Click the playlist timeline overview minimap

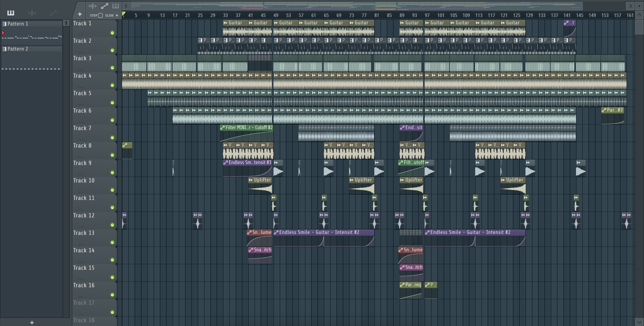coord(357,6)
